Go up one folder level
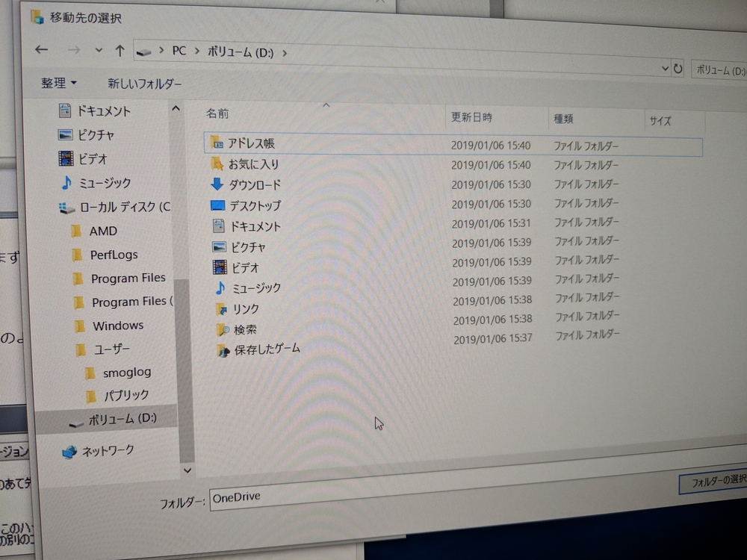 (x=120, y=51)
